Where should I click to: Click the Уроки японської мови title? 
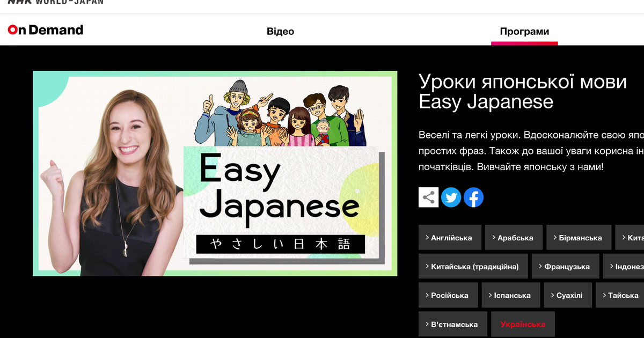coord(522,91)
